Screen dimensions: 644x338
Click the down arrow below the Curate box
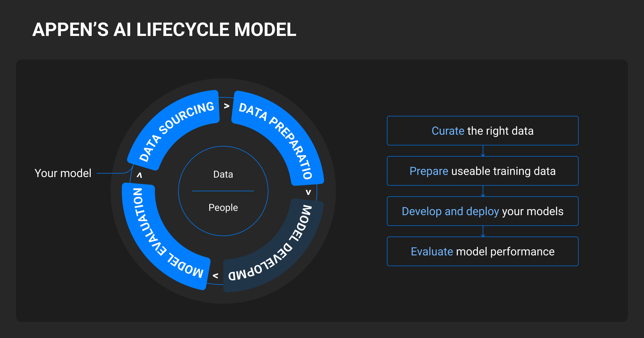(x=483, y=151)
